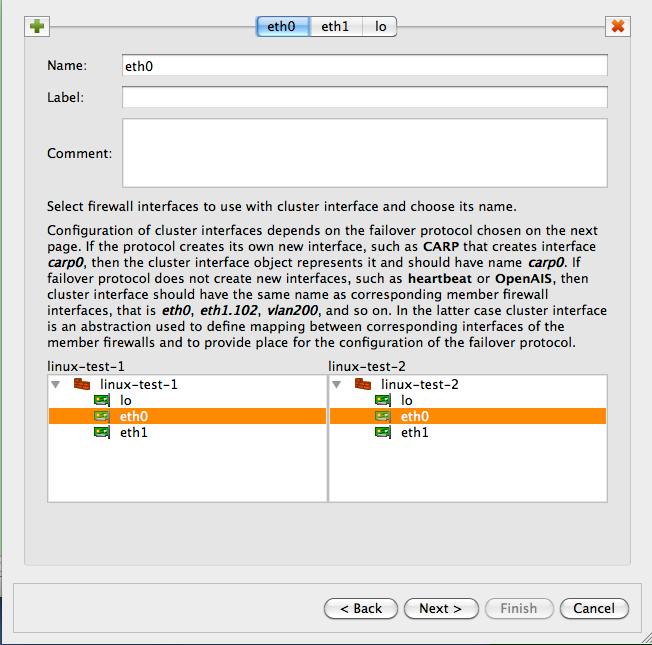Screen dimensions: 652x645
Task: Go back with the < Back button
Action: [361, 608]
